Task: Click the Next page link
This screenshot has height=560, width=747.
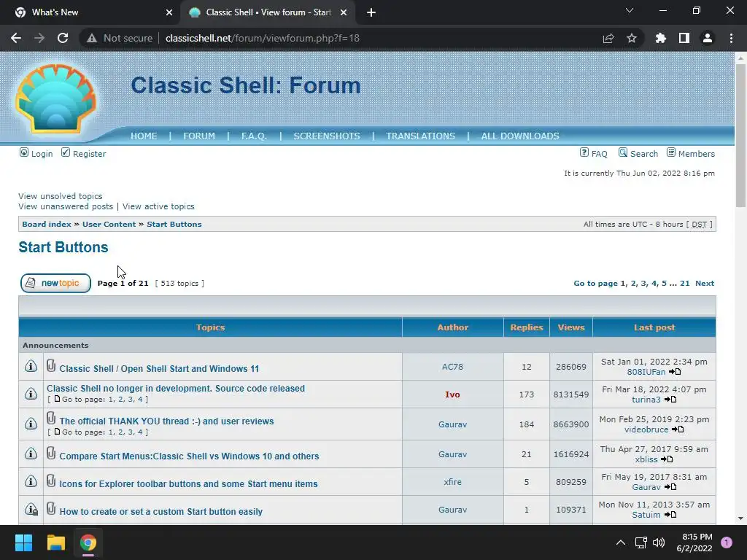Action: [705, 284]
